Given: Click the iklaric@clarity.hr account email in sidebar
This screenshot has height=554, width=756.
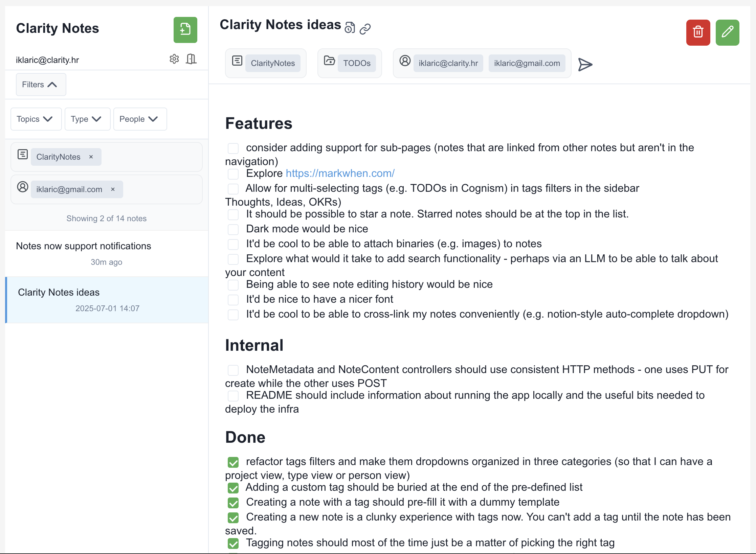Looking at the screenshot, I should coord(47,60).
